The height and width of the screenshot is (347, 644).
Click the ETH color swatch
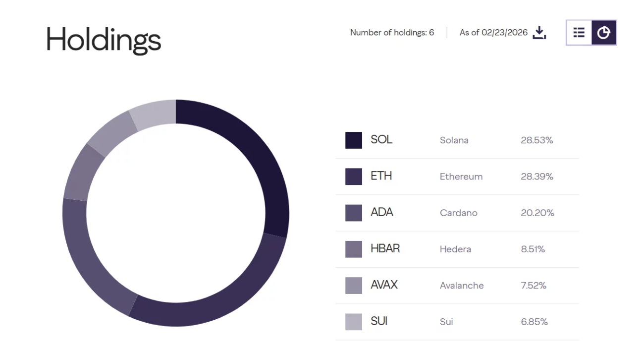(x=354, y=176)
